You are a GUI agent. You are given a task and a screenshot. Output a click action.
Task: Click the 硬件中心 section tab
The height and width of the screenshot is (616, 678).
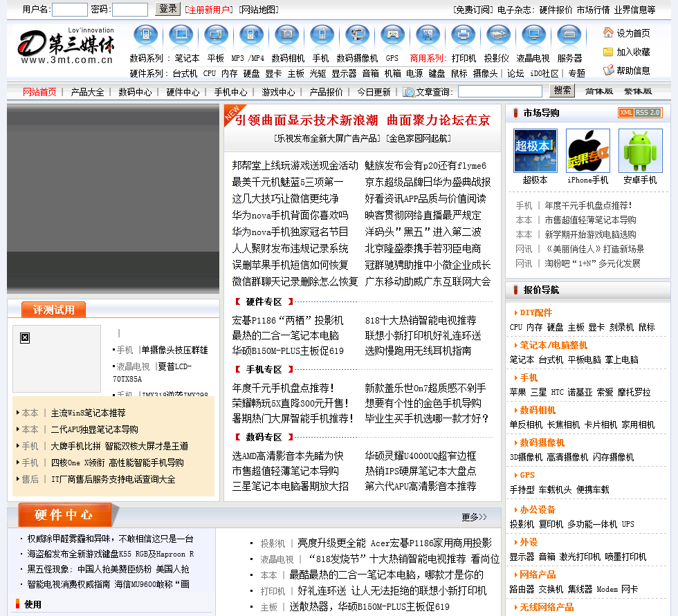pyautogui.click(x=64, y=514)
